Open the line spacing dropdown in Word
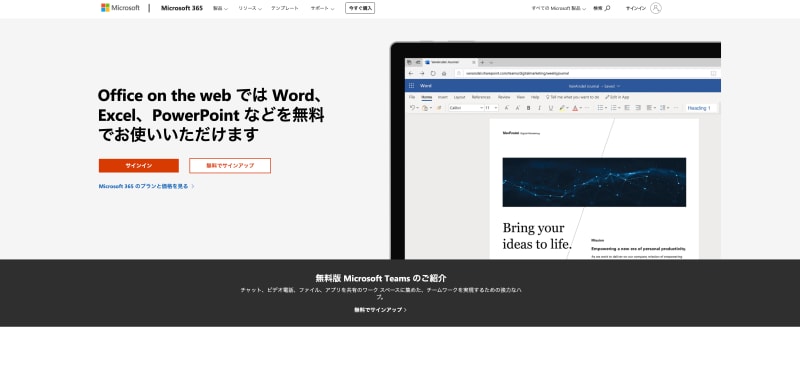800x370 pixels. click(x=664, y=108)
